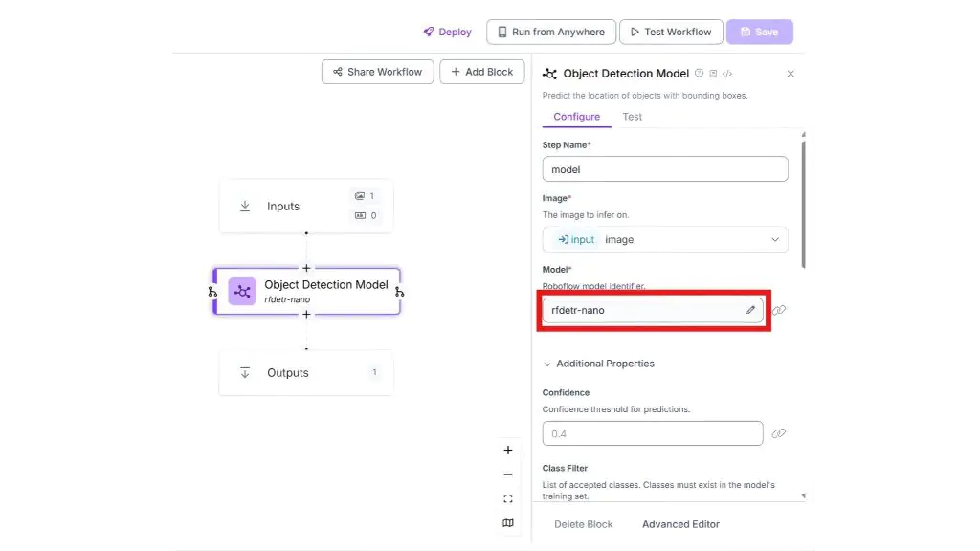The width and height of the screenshot is (980, 551).
Task: Click the fit-to-view canvas icon
Action: pyautogui.click(x=508, y=498)
